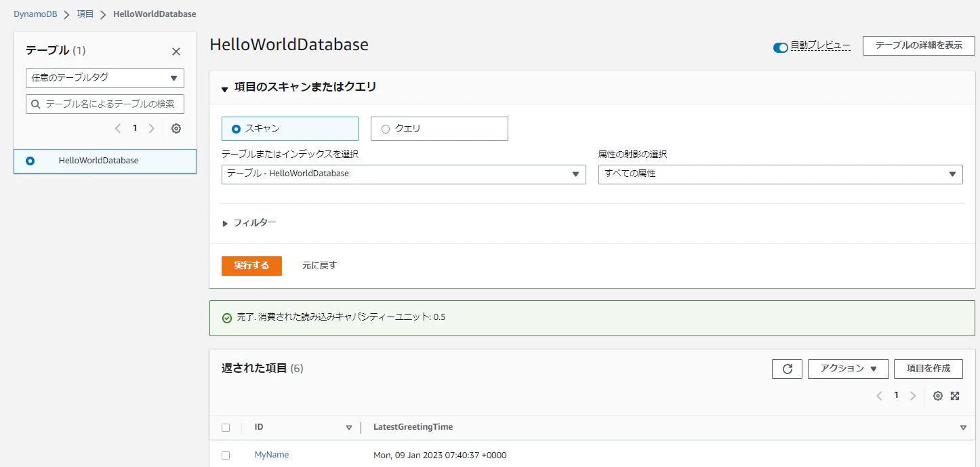
Task: Click HelloWorldDatabase breadcrumb text
Action: tap(155, 14)
